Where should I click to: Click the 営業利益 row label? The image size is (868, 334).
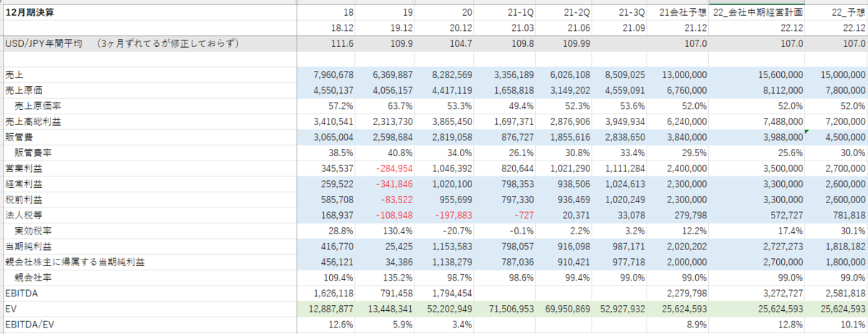pyautogui.click(x=23, y=168)
